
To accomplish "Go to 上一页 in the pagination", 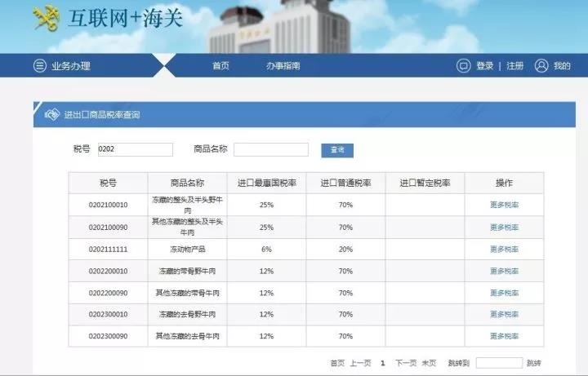I will coord(361,363).
